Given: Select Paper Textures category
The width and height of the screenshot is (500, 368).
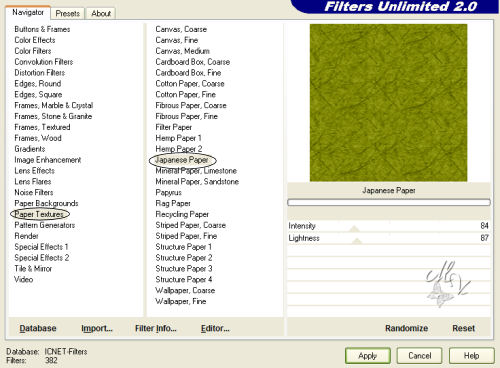Looking at the screenshot, I should pos(39,214).
